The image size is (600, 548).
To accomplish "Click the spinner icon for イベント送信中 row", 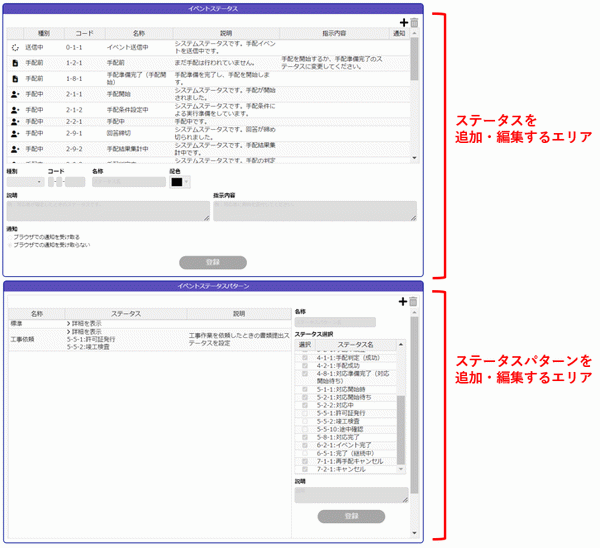I will click(14, 47).
